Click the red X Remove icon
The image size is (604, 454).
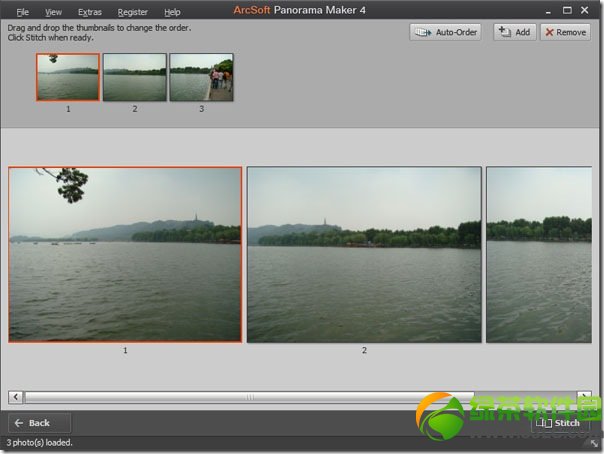549,32
